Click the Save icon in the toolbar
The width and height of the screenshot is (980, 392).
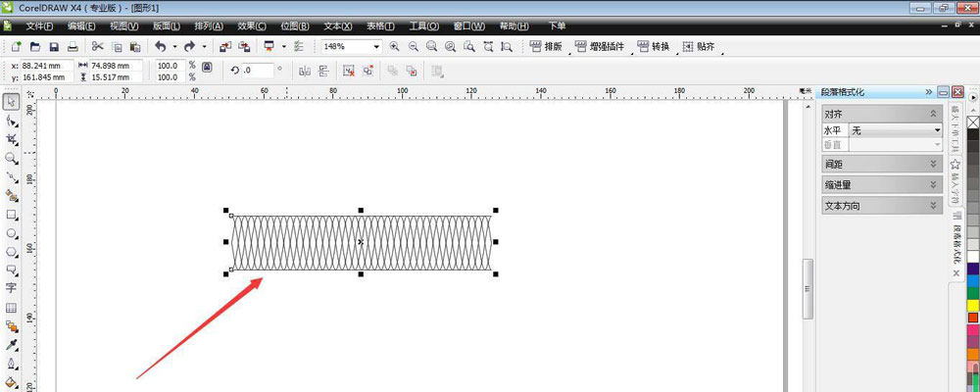point(54,47)
